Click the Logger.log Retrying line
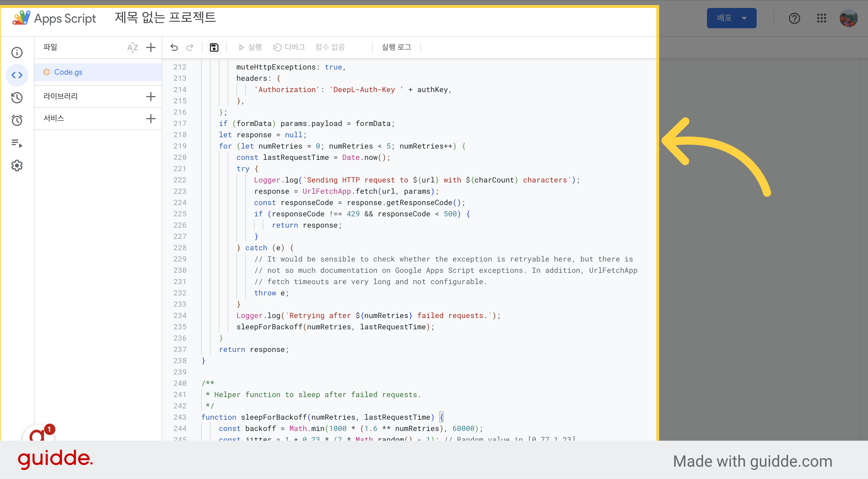 (x=368, y=315)
